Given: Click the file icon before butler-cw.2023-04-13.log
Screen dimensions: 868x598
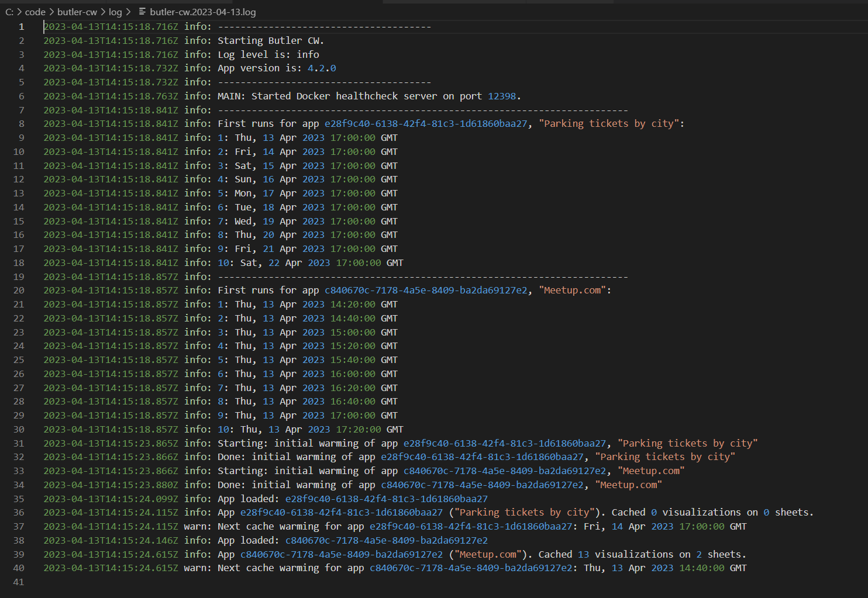Looking at the screenshot, I should [142, 12].
